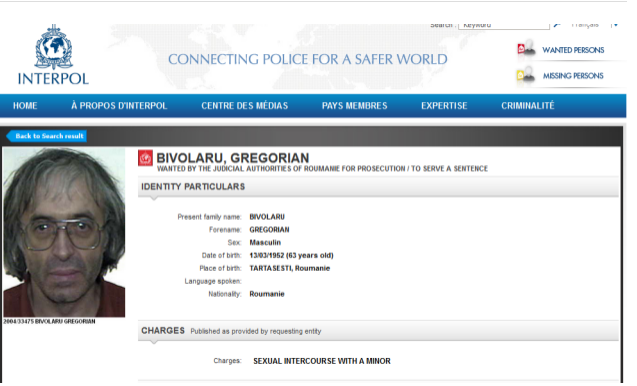Open the PAYS MEMBRES menu

(x=355, y=106)
